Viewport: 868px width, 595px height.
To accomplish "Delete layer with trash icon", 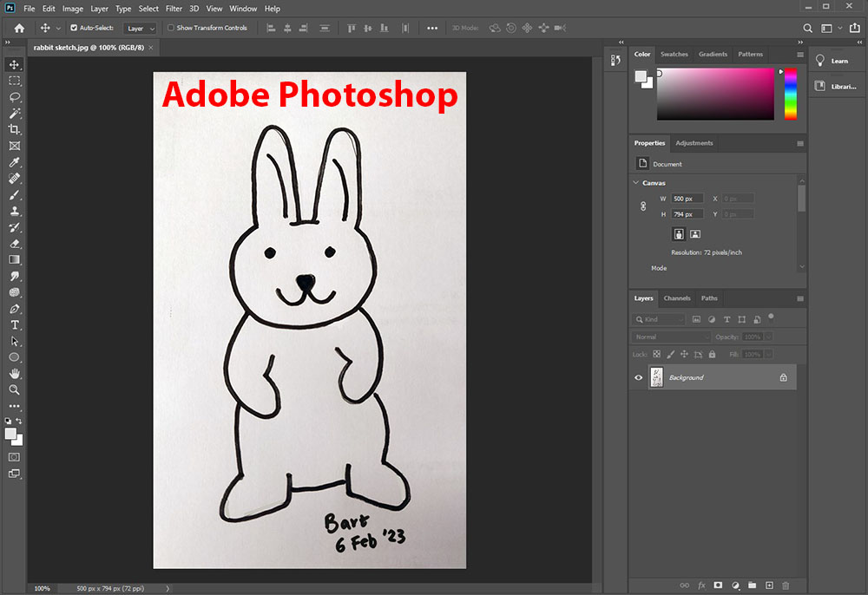I will 786,585.
